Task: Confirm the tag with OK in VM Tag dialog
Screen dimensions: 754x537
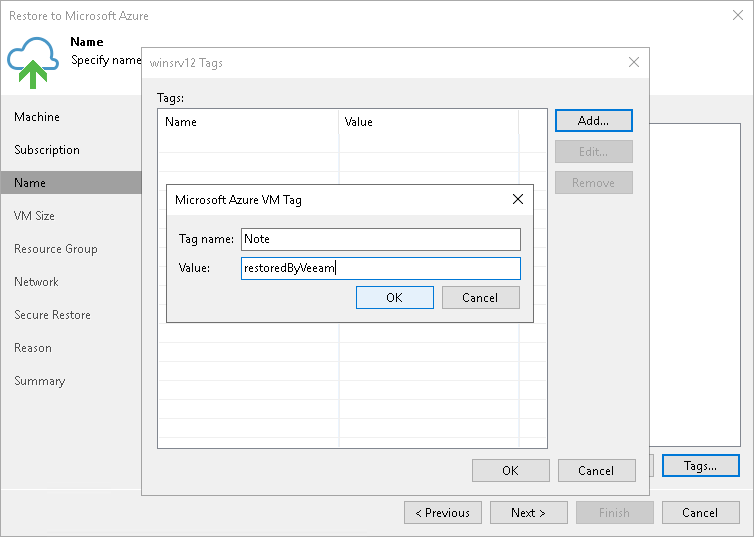Action: click(394, 298)
